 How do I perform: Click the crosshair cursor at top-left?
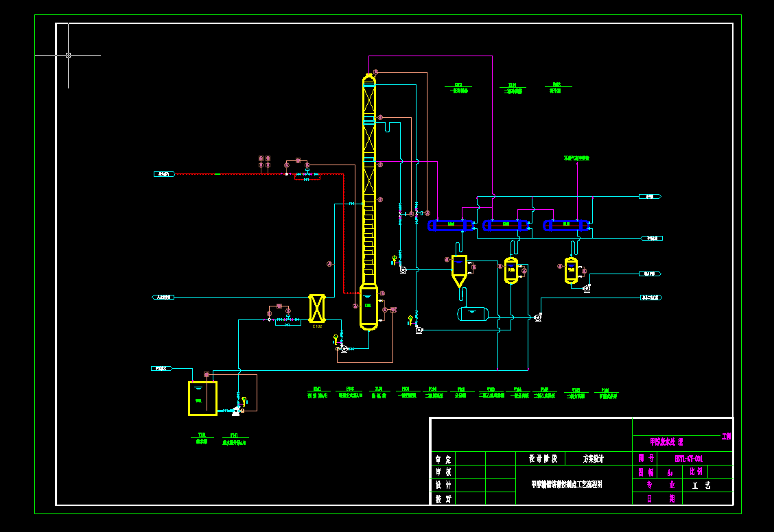click(68, 55)
